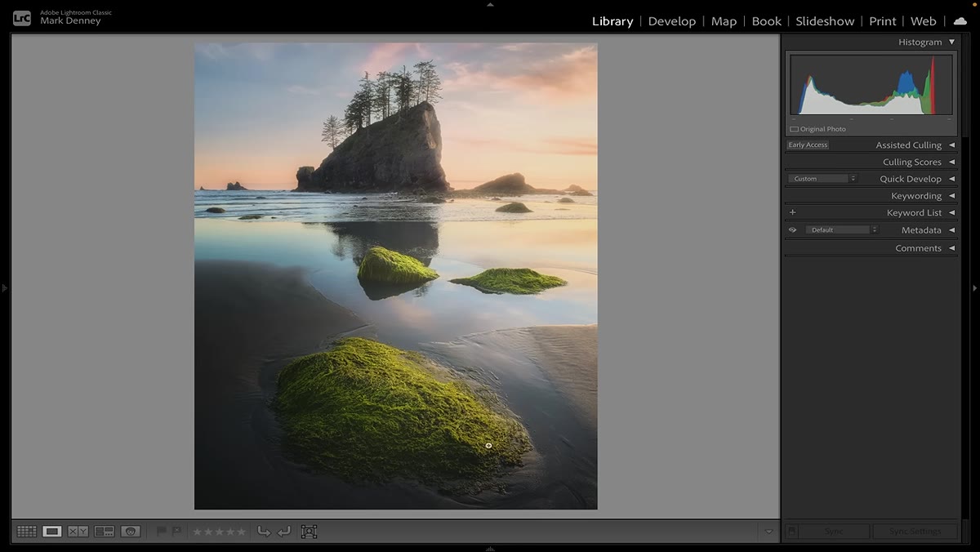Click the Sync Settings button
This screenshot has width=980, height=552.
[915, 532]
